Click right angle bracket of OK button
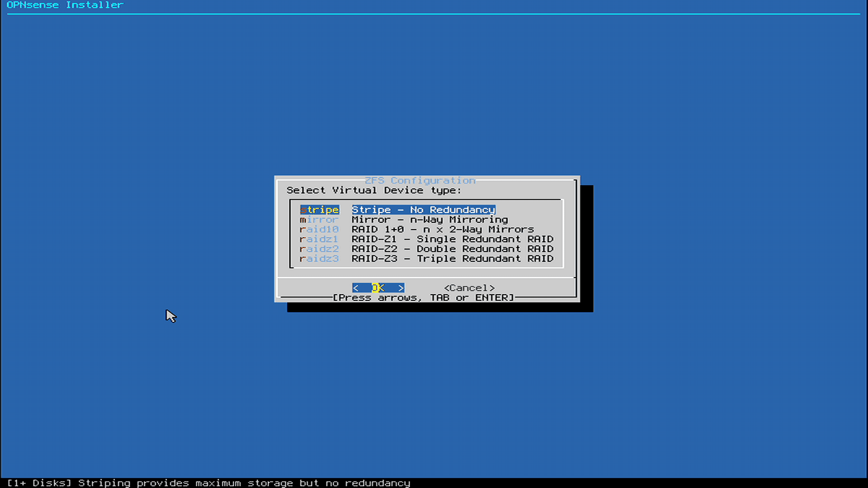Image resolution: width=868 pixels, height=488 pixels. point(401,288)
